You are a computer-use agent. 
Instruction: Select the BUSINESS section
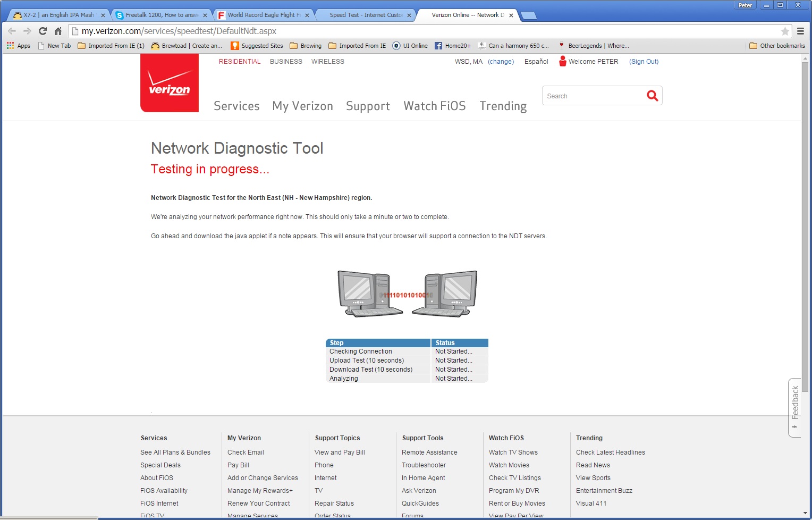click(286, 62)
